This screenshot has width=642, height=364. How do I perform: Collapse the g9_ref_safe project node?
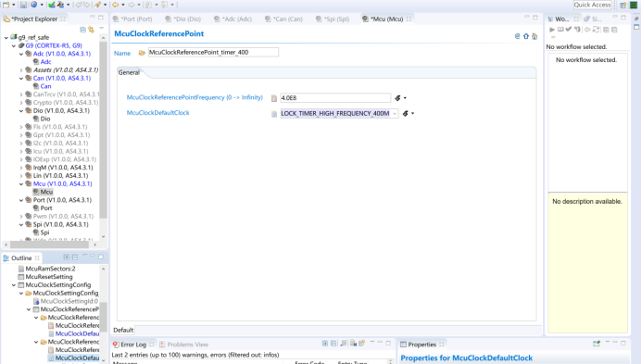pyautogui.click(x=6, y=37)
